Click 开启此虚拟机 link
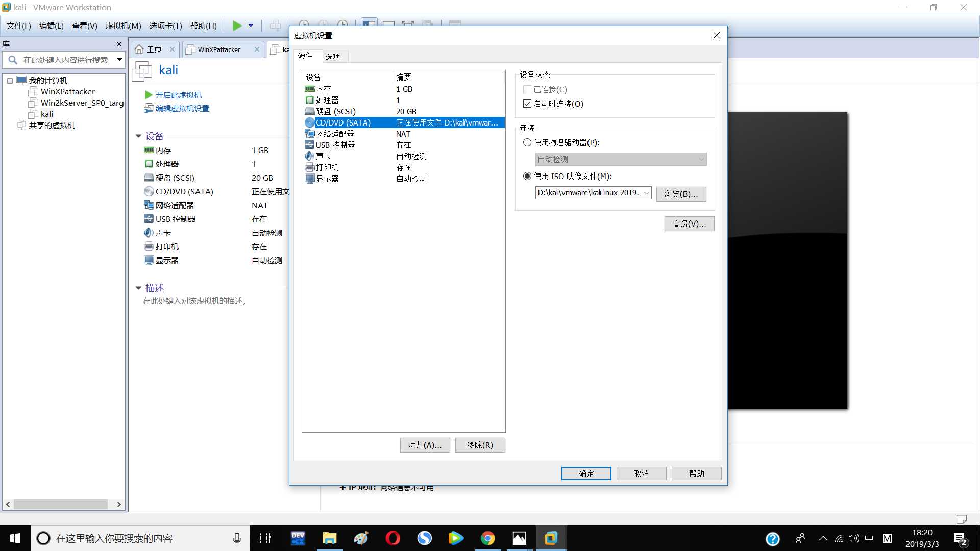Screen dimensions: 980x551 point(178,95)
